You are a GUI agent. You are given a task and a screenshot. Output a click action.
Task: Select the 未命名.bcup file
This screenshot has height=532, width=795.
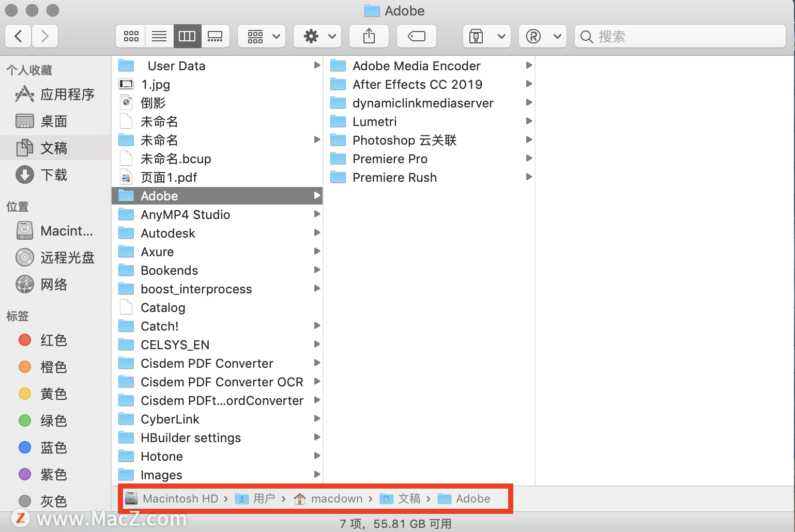(x=217, y=159)
